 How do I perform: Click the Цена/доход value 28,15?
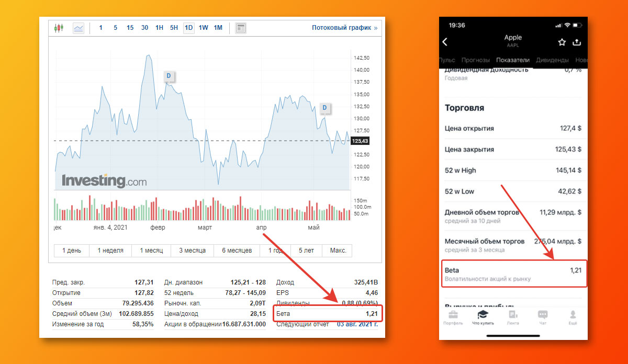tap(258, 313)
